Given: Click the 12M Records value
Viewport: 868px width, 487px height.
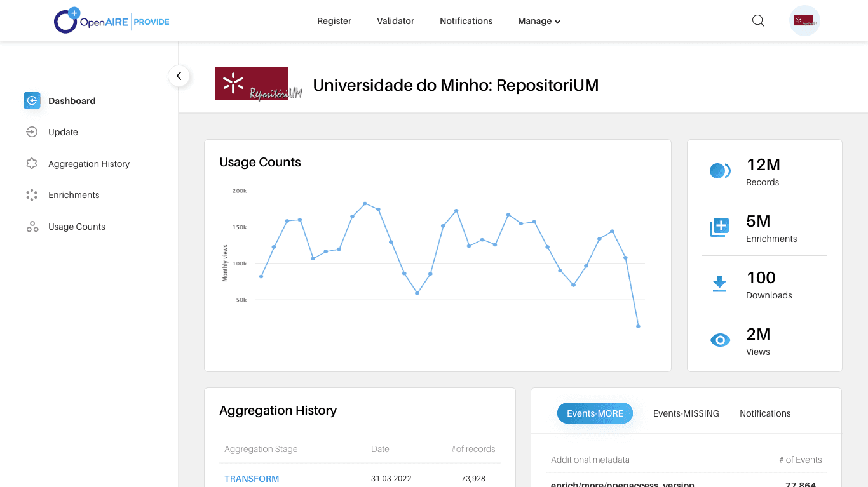Looking at the screenshot, I should coord(763,165).
